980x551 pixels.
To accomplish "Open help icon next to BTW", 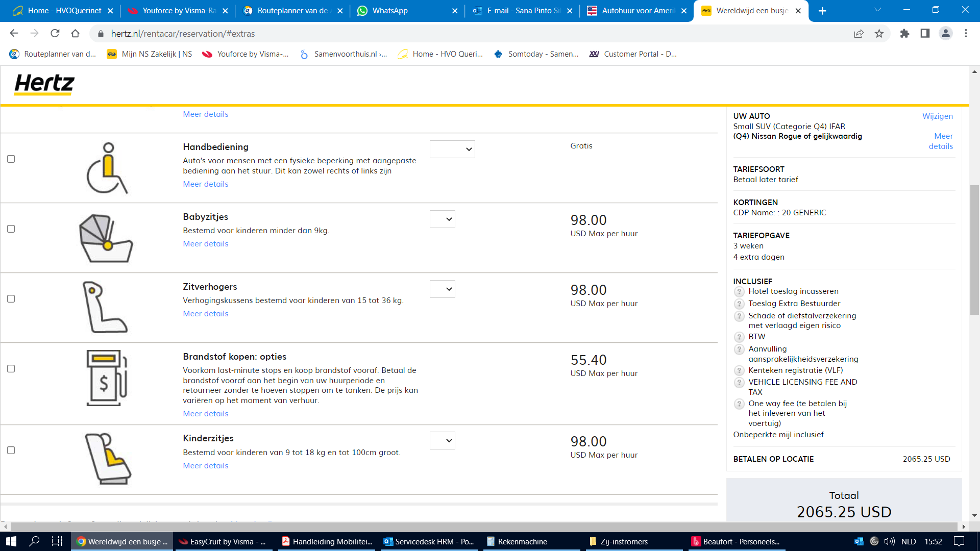I will (x=739, y=337).
